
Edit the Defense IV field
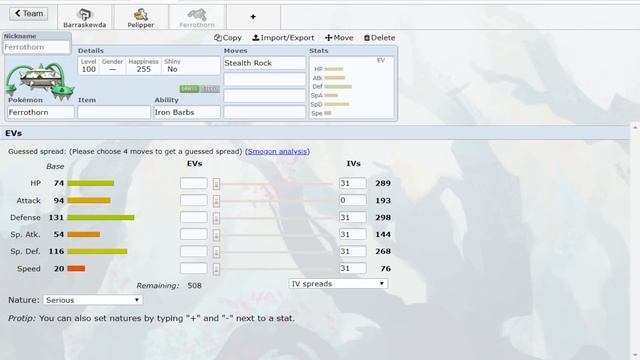click(353, 218)
